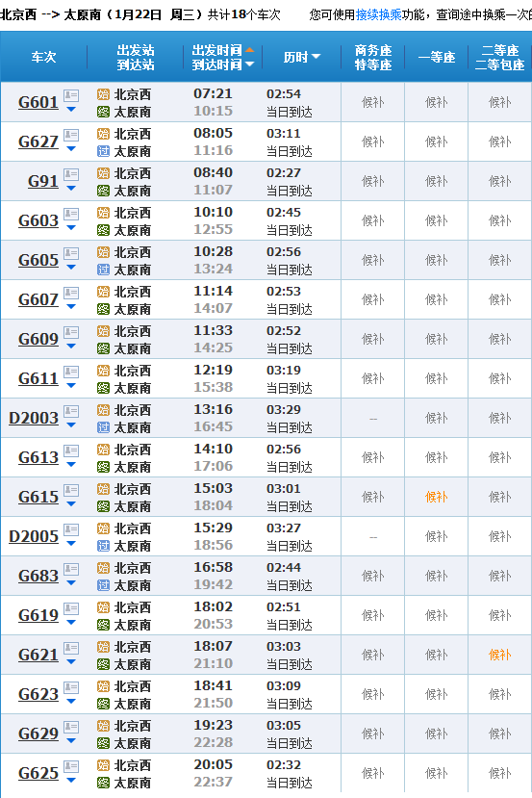Image resolution: width=532 pixels, height=798 pixels.
Task: Click the orange 候补 for G621 second class
Action: (x=499, y=655)
